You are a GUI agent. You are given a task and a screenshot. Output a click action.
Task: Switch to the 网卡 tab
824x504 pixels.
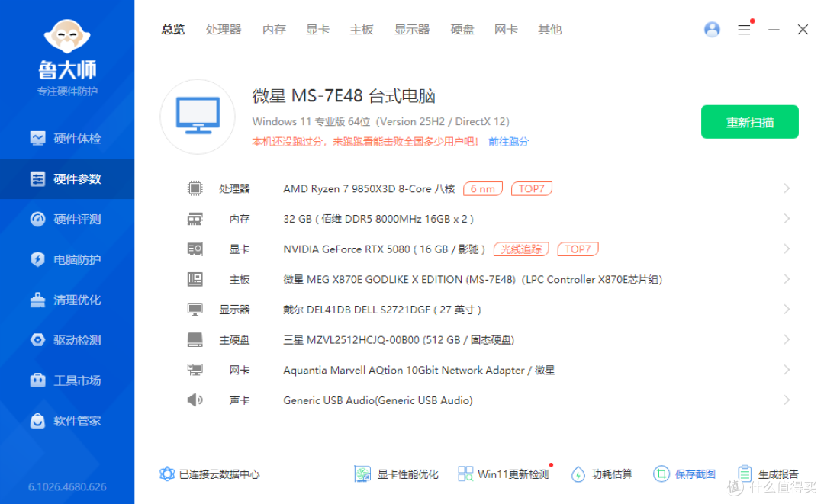(506, 30)
